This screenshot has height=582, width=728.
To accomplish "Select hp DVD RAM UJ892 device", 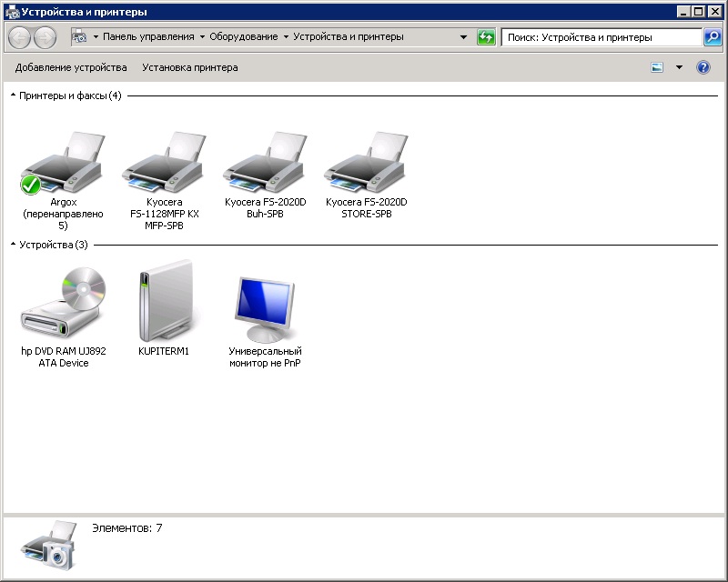I will coord(63,305).
